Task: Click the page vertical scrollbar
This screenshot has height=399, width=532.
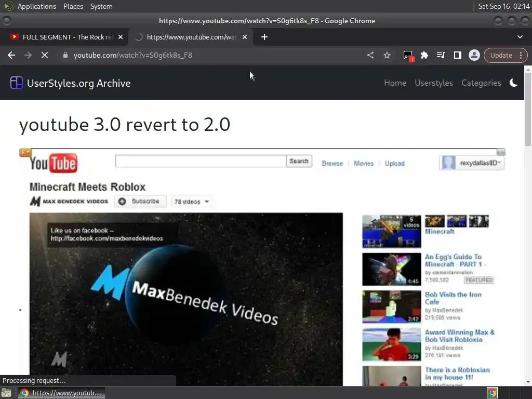Action: (528, 110)
